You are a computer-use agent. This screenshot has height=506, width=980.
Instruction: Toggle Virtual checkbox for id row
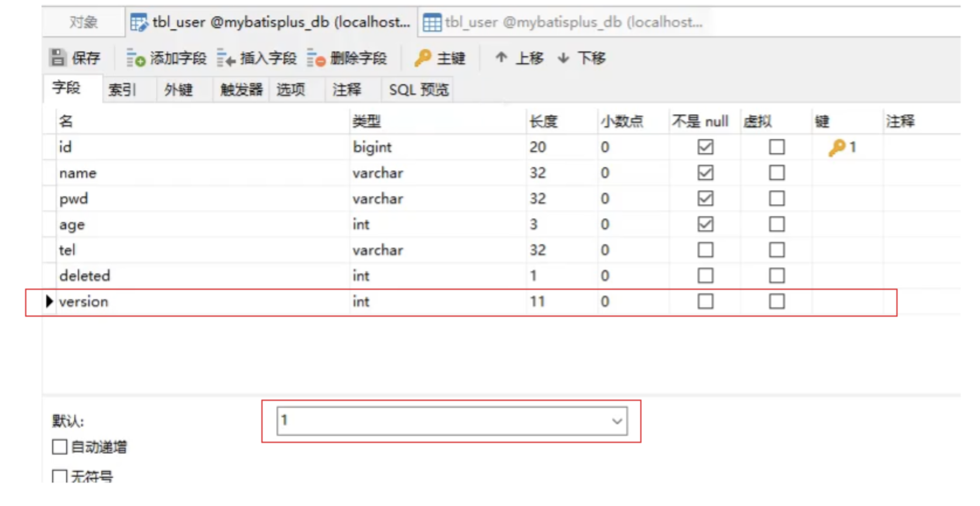point(777,147)
